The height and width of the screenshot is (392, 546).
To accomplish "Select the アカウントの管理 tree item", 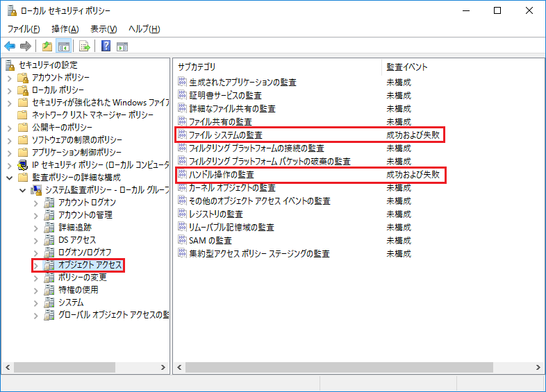I will [85, 215].
